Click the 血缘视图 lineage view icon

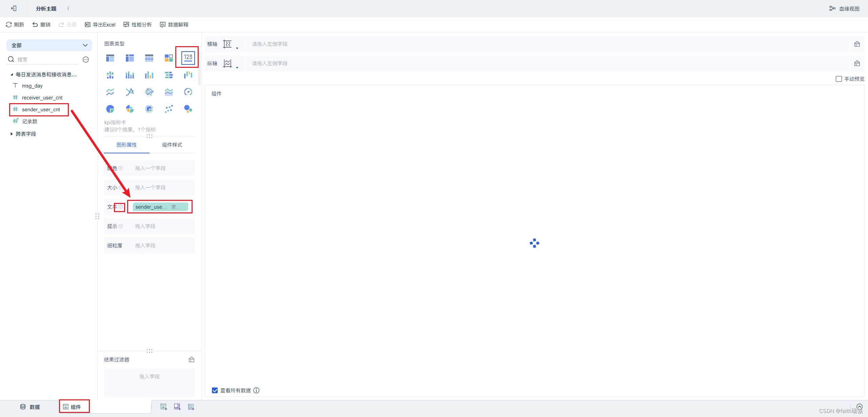(x=832, y=8)
